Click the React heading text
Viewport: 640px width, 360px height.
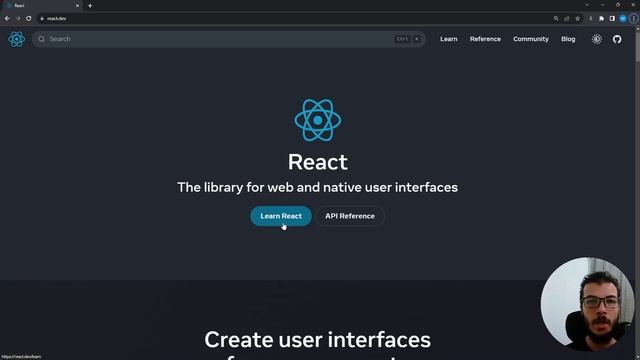click(x=318, y=162)
